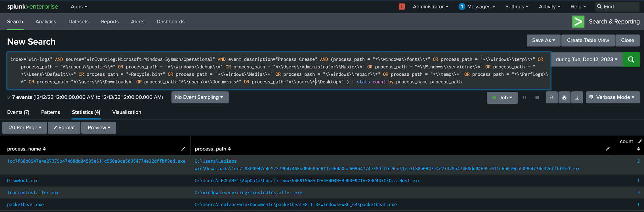
Task: Click the Search & Reporting app icon
Action: point(578,22)
